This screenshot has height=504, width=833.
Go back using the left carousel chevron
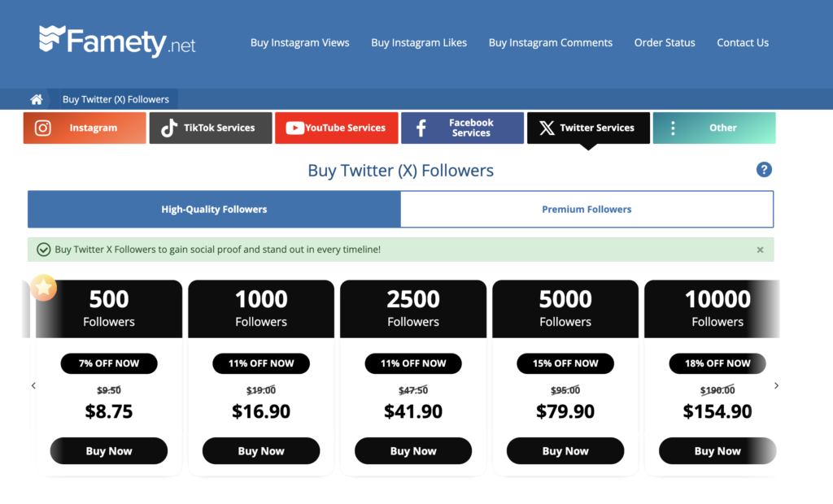click(x=33, y=385)
